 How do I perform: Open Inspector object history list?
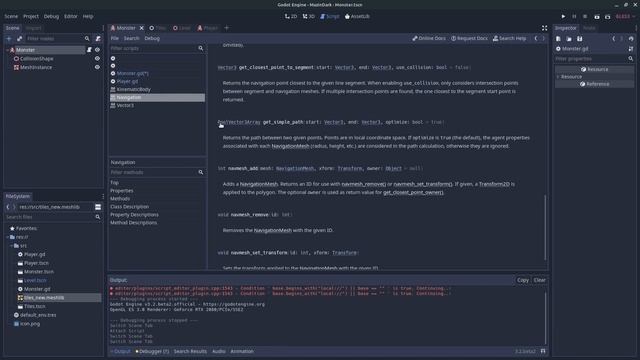[x=631, y=39]
